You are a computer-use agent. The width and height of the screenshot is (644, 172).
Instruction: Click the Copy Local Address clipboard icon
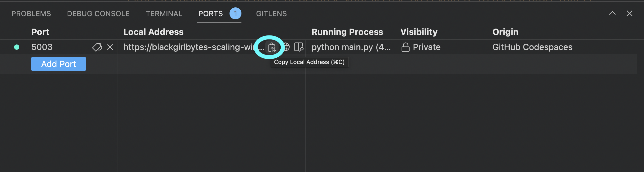271,47
